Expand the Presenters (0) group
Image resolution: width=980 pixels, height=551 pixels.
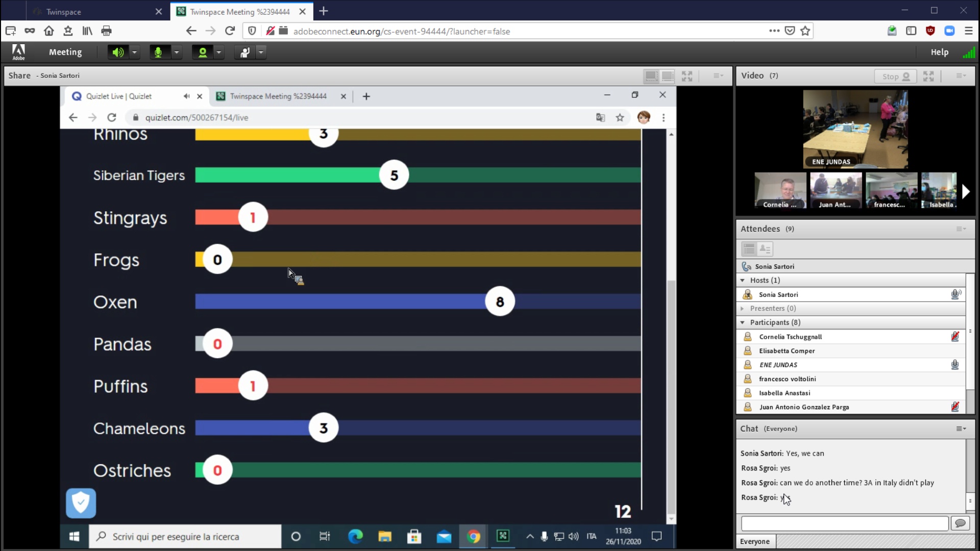[743, 308]
